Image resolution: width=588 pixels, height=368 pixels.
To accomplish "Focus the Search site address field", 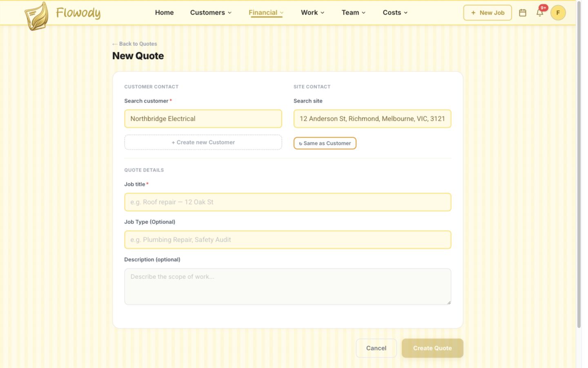I will coord(372,119).
